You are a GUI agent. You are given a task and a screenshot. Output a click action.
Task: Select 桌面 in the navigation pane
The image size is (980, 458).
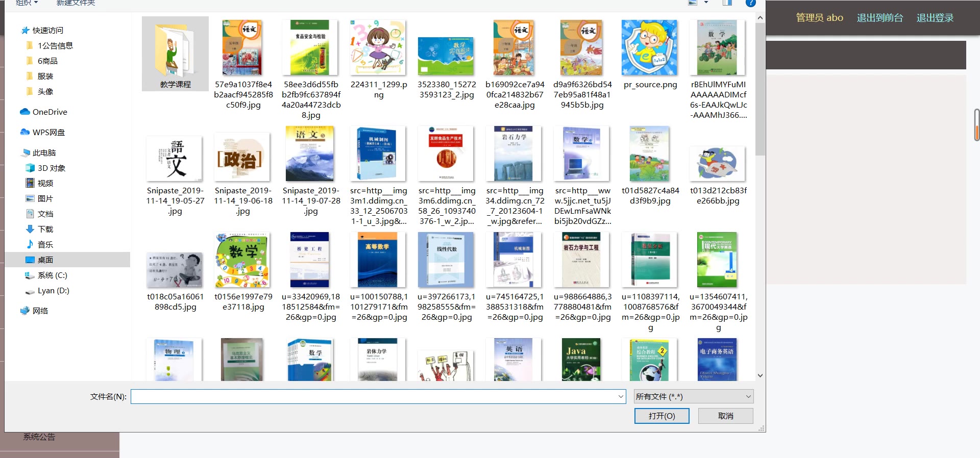[x=67, y=260]
